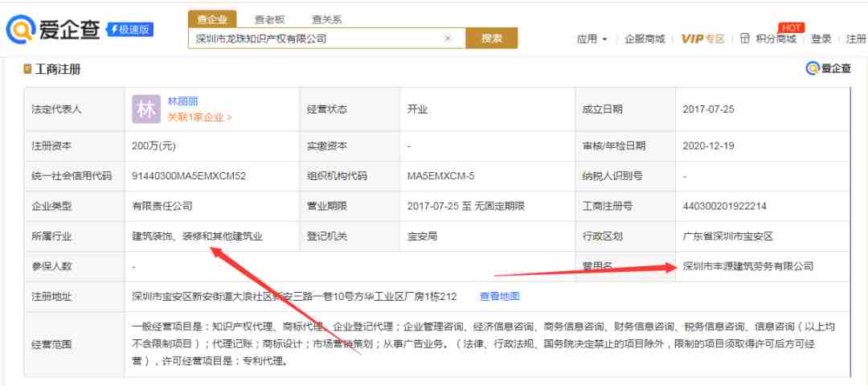Click business status 开业
868x386 pixels.
(417, 109)
